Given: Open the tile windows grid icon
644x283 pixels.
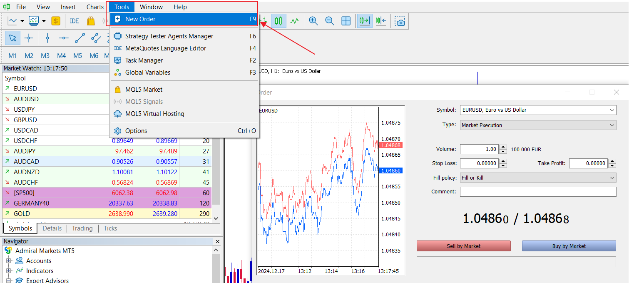Looking at the screenshot, I should (346, 21).
